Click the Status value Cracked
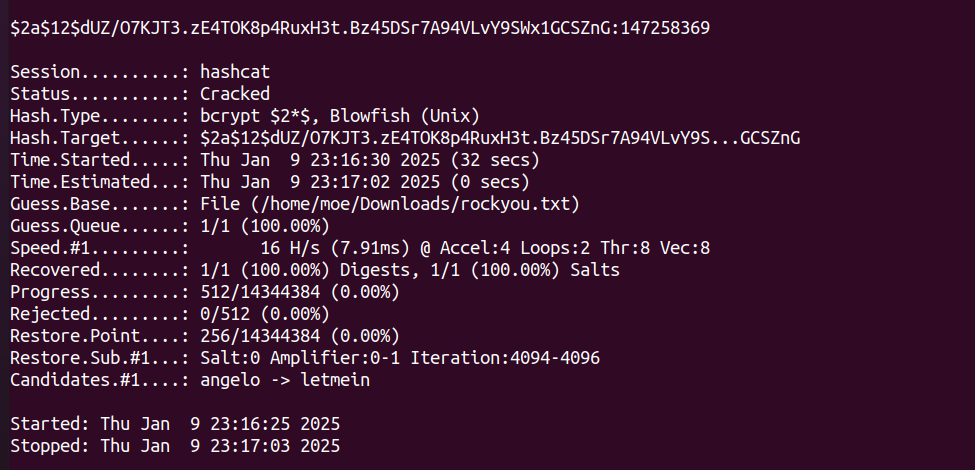The width and height of the screenshot is (975, 470). [x=235, y=94]
